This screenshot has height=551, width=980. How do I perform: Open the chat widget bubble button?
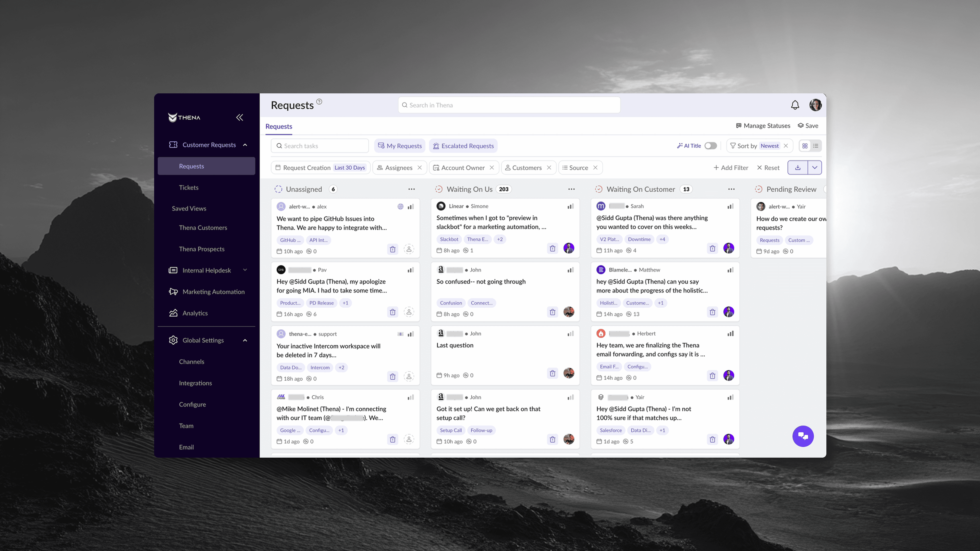803,436
